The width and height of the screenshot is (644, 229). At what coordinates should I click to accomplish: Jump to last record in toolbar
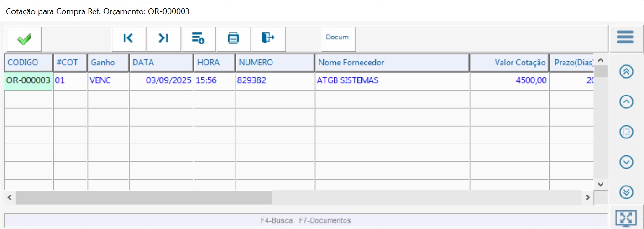pos(163,38)
